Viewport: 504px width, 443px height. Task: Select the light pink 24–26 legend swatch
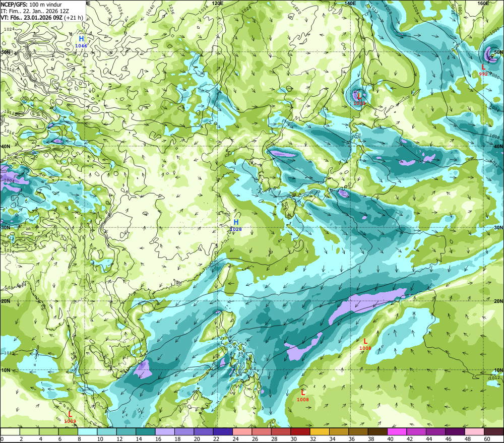[242, 431]
